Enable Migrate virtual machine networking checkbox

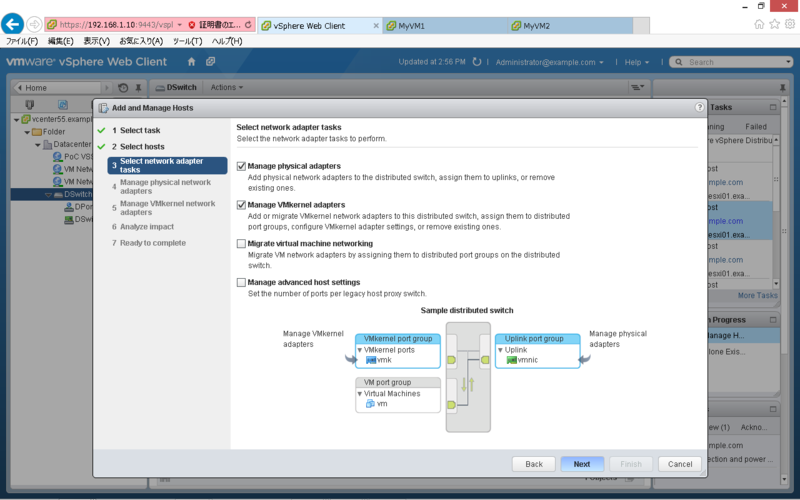pyautogui.click(x=241, y=243)
